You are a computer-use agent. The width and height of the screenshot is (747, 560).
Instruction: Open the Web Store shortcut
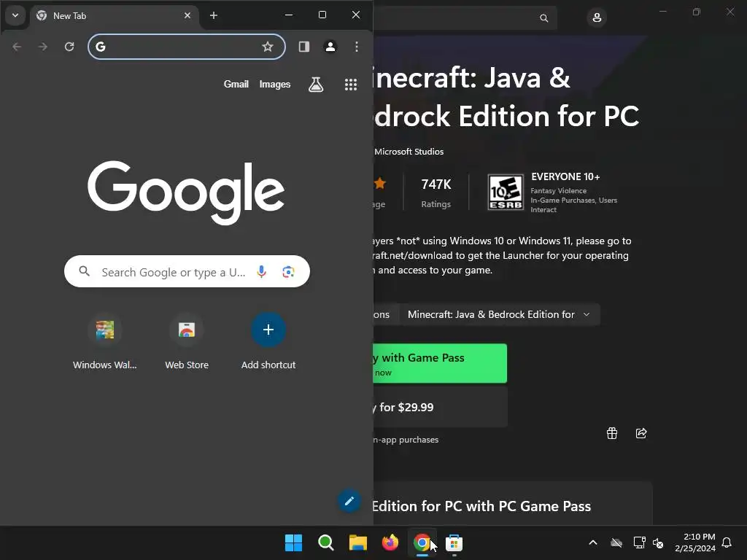[187, 342]
